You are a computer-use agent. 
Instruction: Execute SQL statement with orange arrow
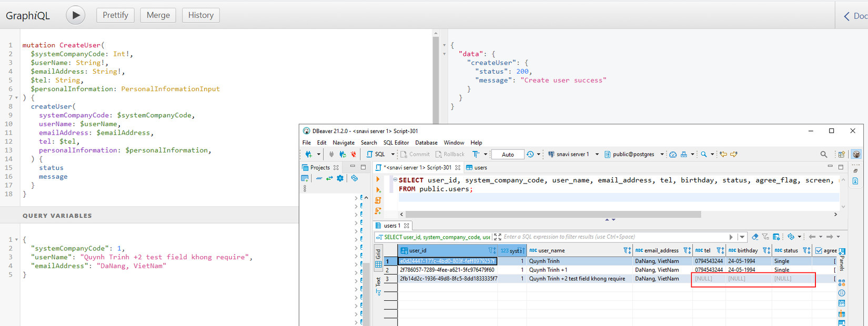click(378, 180)
